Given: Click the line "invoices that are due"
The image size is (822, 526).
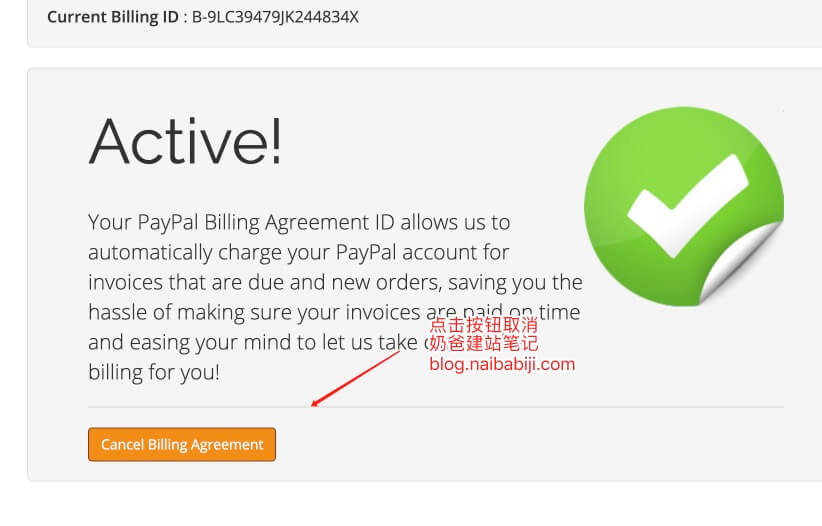Looking at the screenshot, I should tap(336, 283).
